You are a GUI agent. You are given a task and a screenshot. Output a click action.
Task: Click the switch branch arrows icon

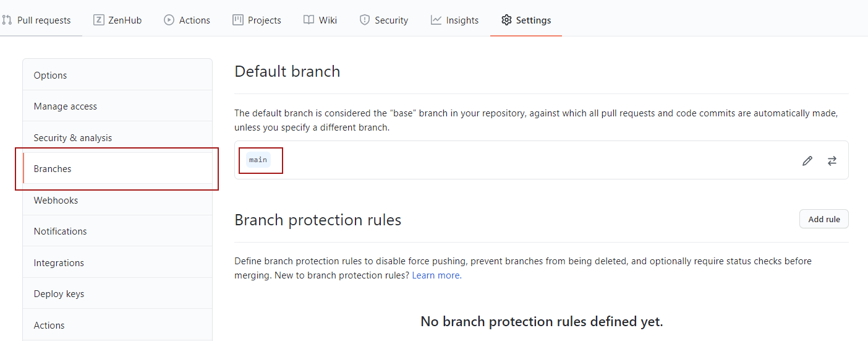click(x=832, y=161)
